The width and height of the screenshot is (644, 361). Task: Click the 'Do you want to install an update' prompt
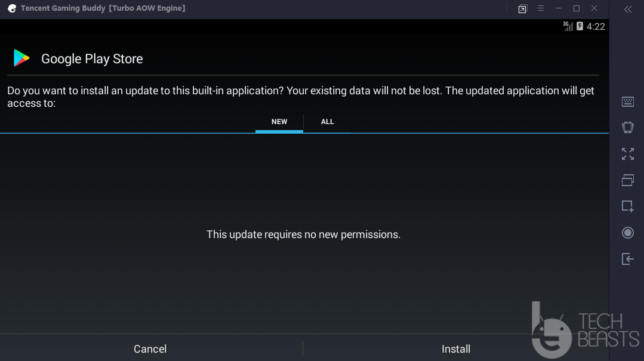[x=301, y=97]
